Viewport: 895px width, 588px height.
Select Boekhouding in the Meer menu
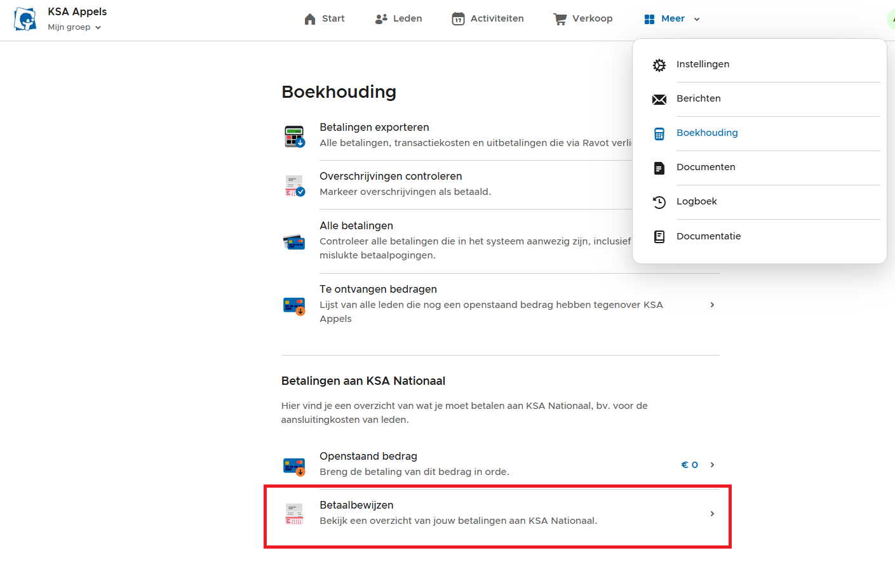tap(706, 133)
